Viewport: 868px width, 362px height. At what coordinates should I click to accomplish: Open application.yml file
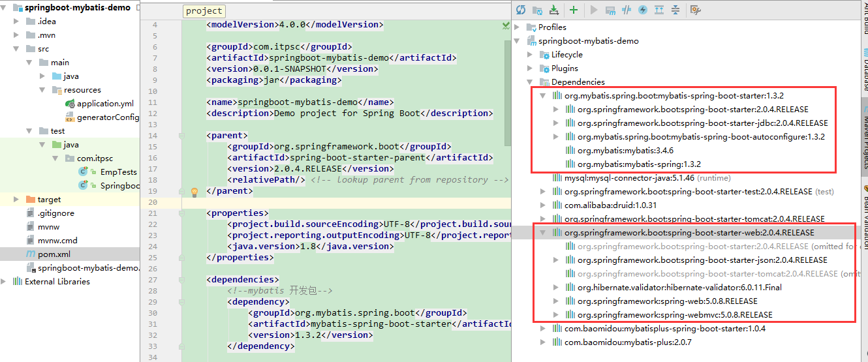105,104
